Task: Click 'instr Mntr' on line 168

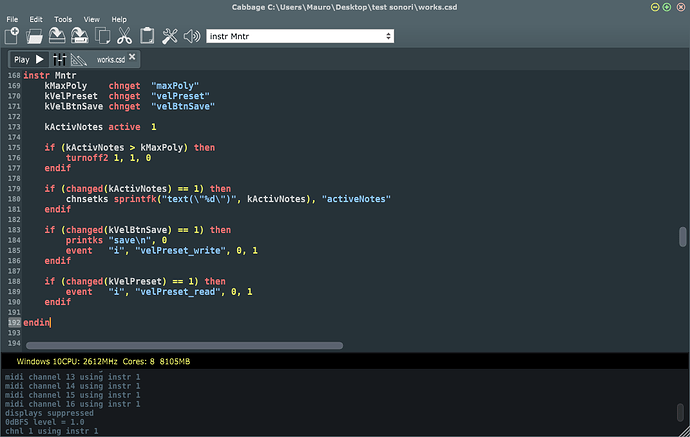Action: (x=50, y=75)
